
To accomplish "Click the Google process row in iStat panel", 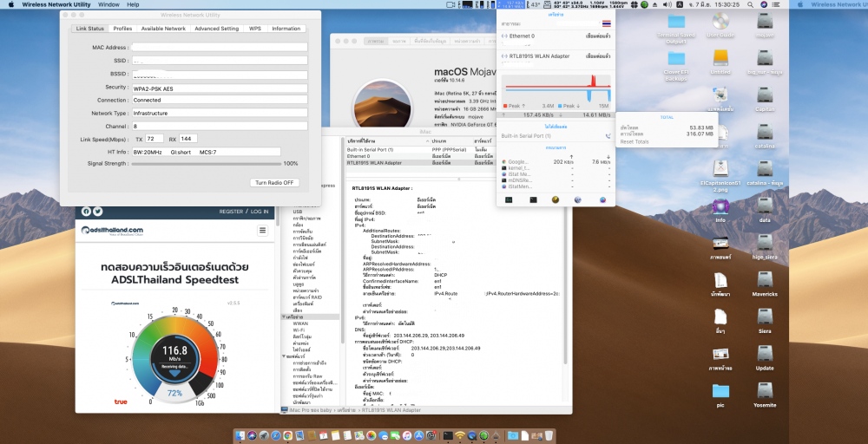I will click(x=556, y=161).
